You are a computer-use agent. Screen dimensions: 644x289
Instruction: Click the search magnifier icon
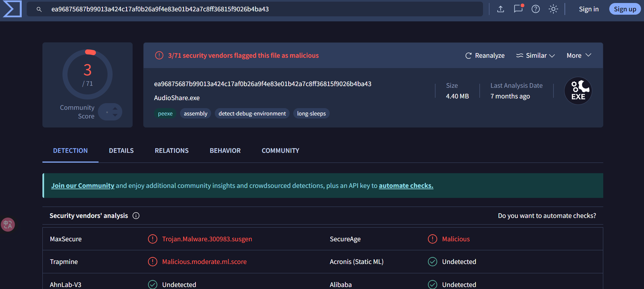pos(39,9)
